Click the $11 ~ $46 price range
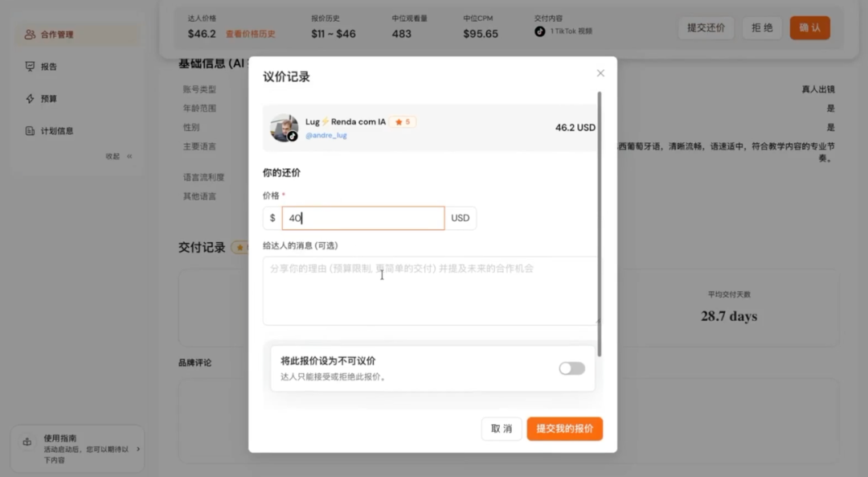 334,34
